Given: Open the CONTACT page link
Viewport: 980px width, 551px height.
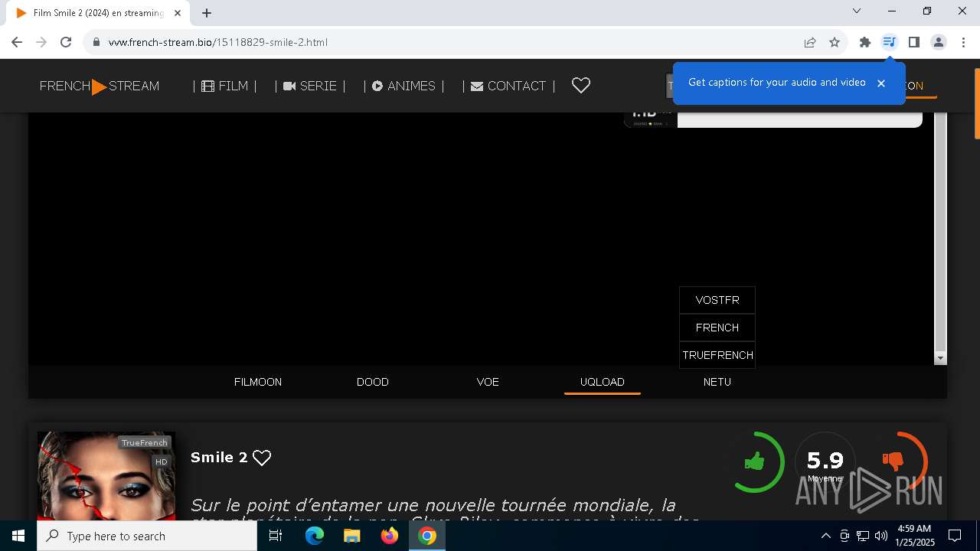Looking at the screenshot, I should point(509,86).
